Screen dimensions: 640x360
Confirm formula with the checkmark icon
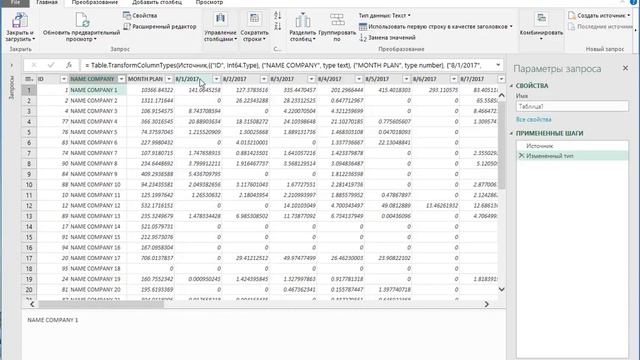coord(51,65)
